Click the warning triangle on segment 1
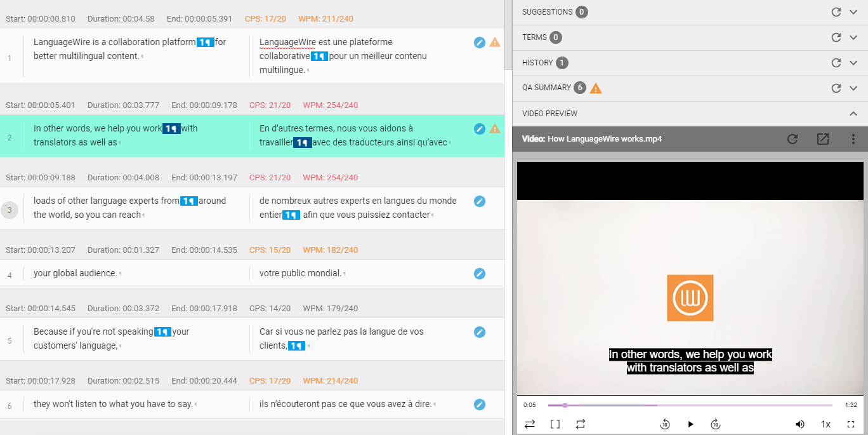 click(494, 42)
